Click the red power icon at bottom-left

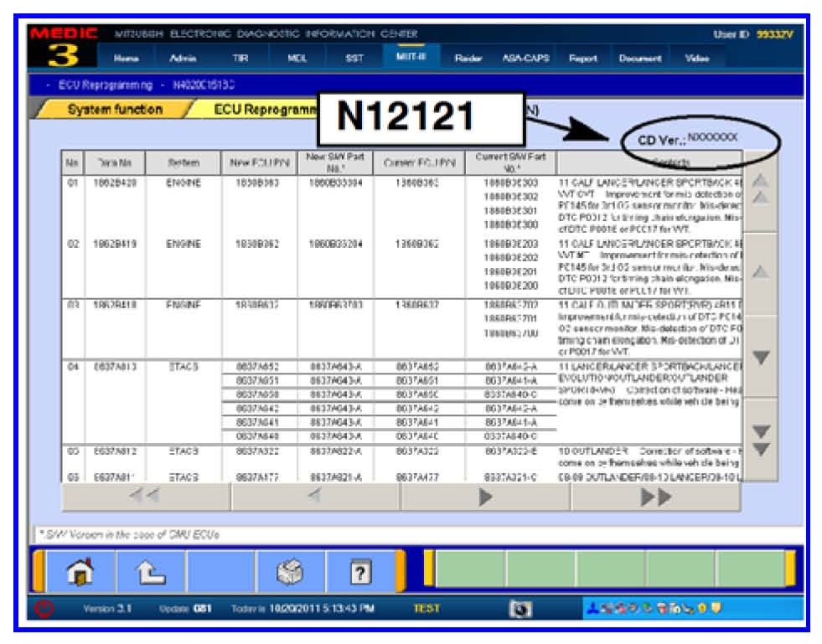tap(41, 609)
